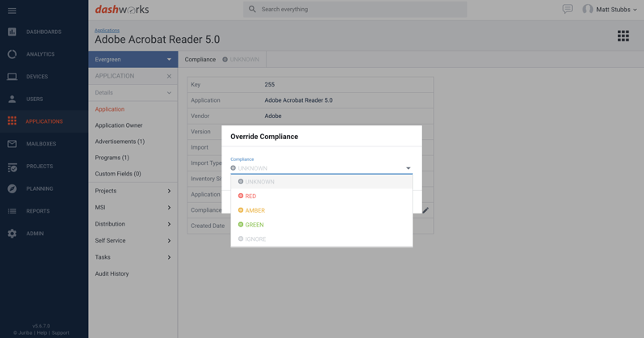This screenshot has height=338, width=644.
Task: Click the Applications grid icon in sidebar
Action: [x=12, y=121]
